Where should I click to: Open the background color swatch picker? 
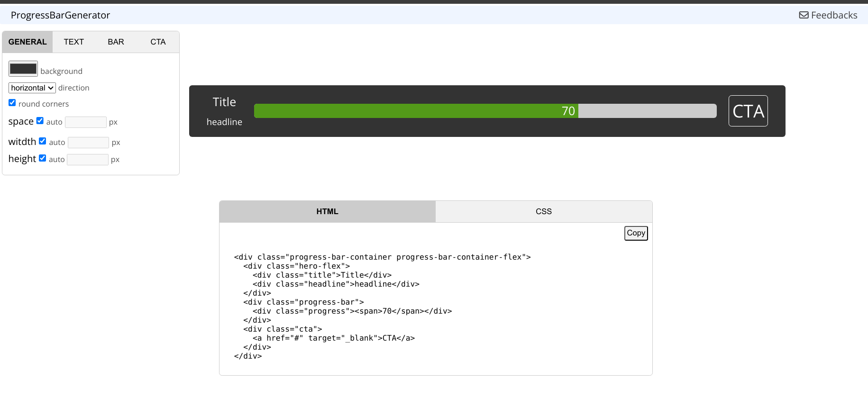tap(23, 69)
